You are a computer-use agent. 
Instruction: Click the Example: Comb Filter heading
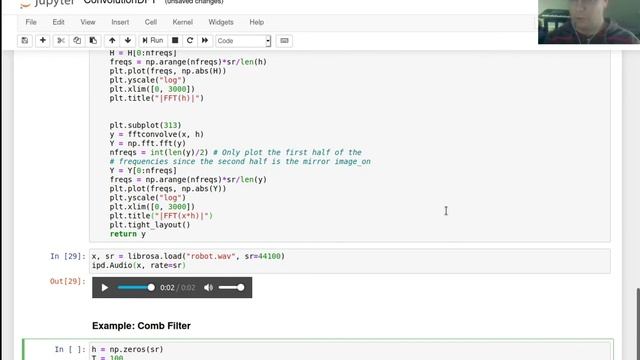[x=141, y=326]
